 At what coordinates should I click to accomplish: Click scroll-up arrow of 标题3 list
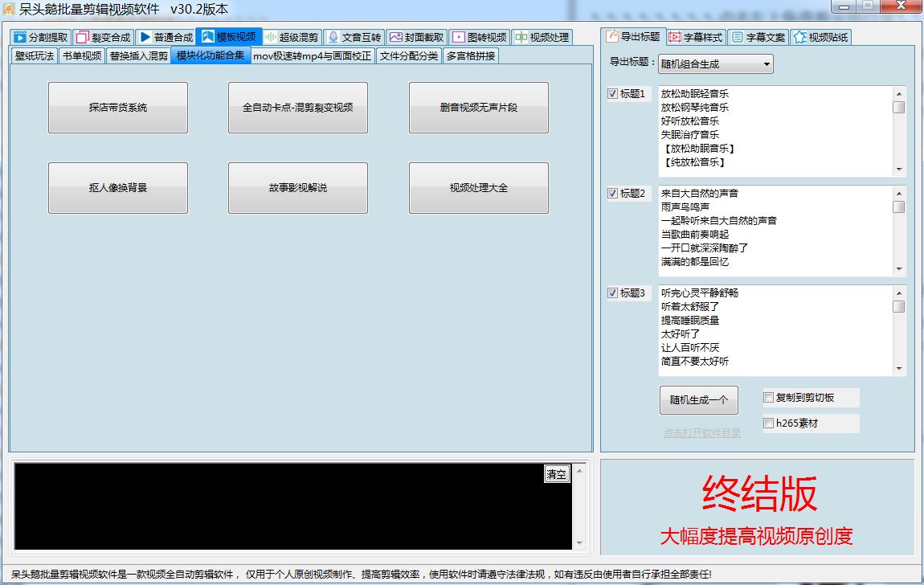click(x=898, y=292)
